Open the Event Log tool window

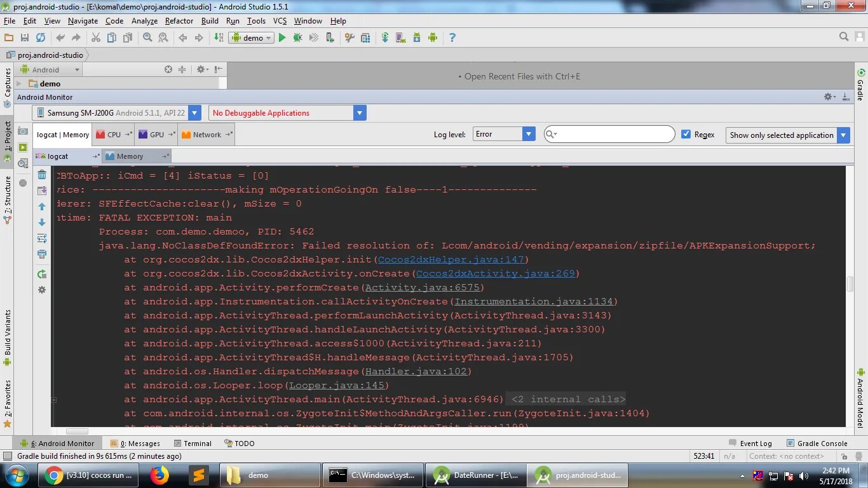pyautogui.click(x=750, y=444)
